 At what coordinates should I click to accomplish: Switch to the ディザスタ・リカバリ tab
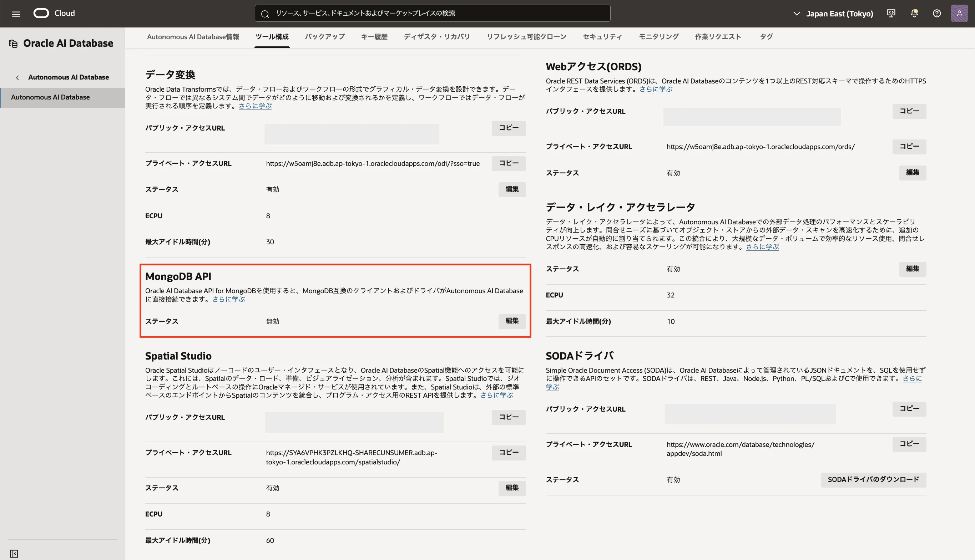click(x=437, y=37)
